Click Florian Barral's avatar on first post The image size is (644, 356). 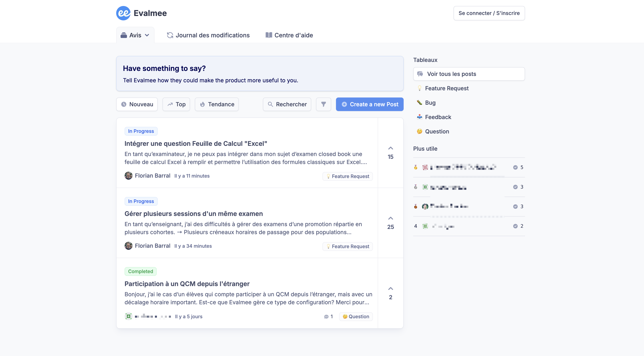(129, 176)
